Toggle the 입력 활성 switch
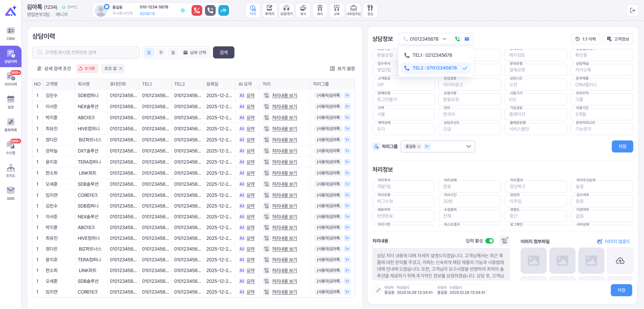 point(489,241)
